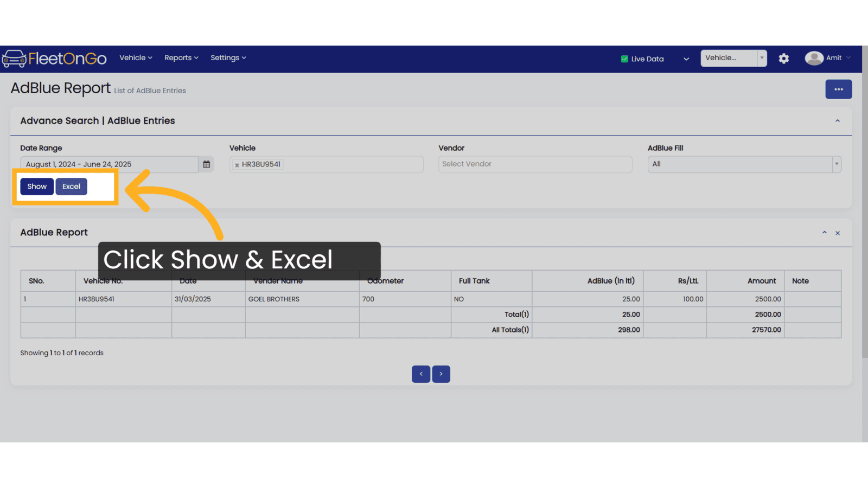Expand the Live Data dropdown chevron

click(x=686, y=59)
